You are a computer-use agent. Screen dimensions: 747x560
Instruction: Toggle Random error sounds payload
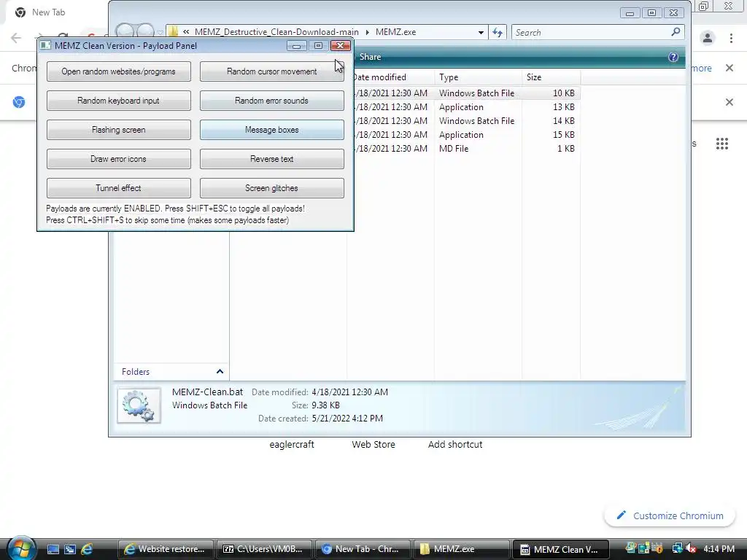point(271,101)
